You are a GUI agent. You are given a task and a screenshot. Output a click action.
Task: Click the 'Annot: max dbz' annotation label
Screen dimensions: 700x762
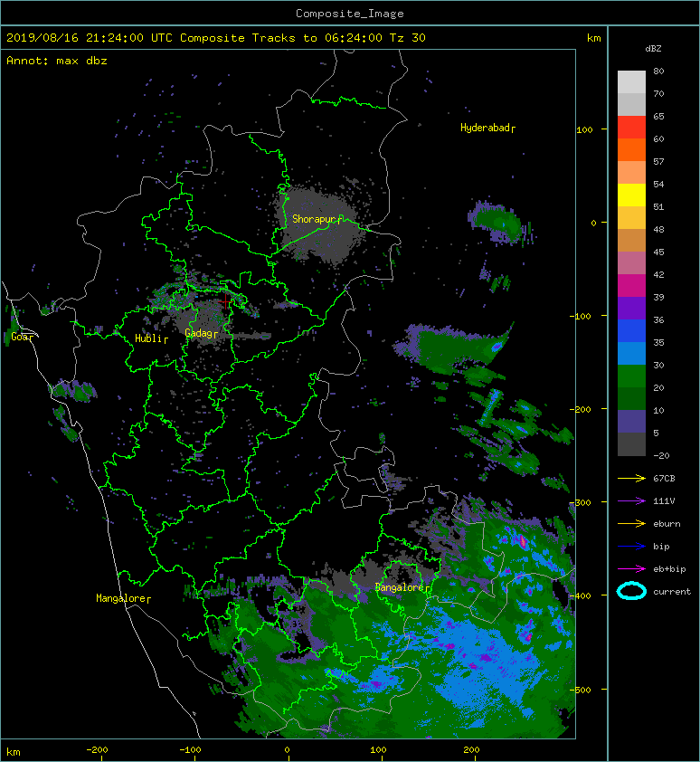pos(57,61)
